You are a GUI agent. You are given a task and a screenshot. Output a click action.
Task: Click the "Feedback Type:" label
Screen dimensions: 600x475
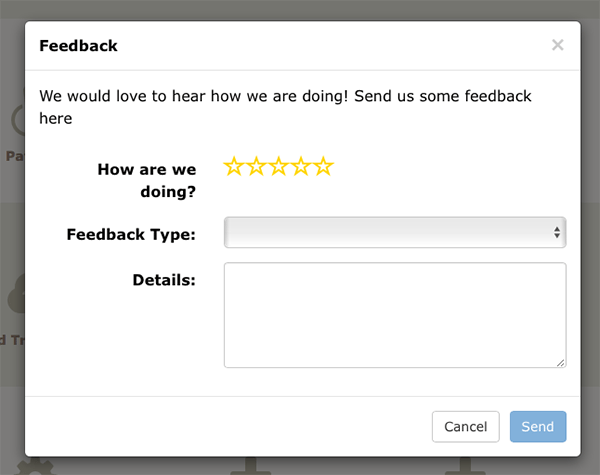click(x=131, y=234)
